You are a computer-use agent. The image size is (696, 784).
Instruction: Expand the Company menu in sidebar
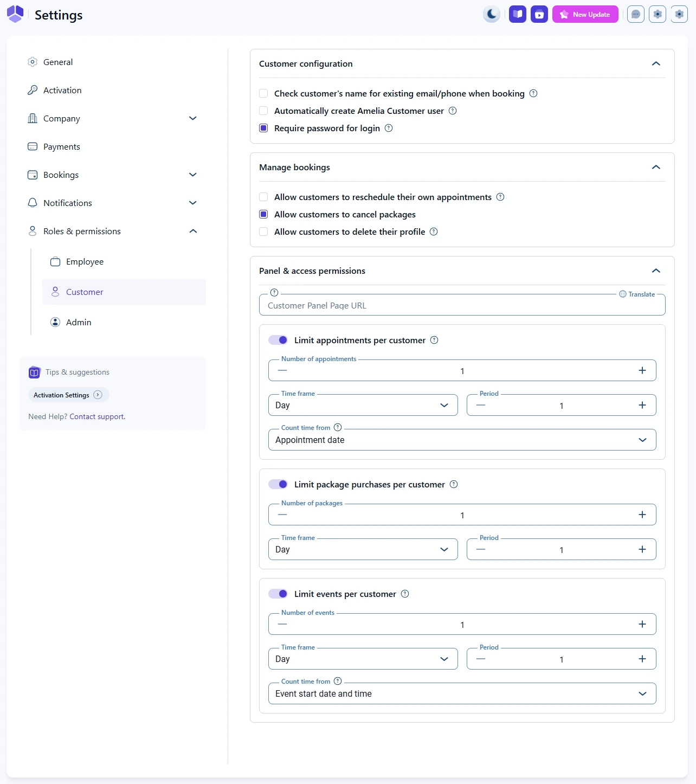[x=192, y=119]
